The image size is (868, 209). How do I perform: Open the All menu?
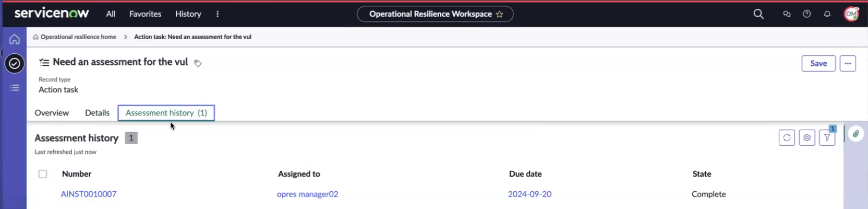[x=111, y=14]
